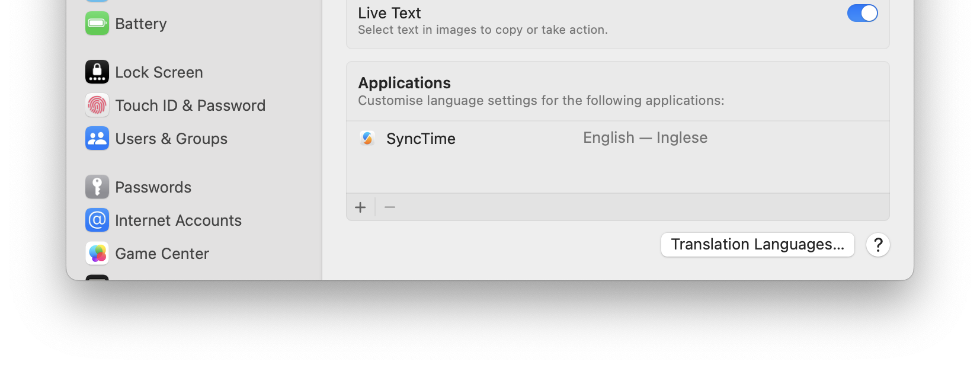Screen dimensions: 980x368
Task: Open the Game Center icon
Action: [x=97, y=254]
